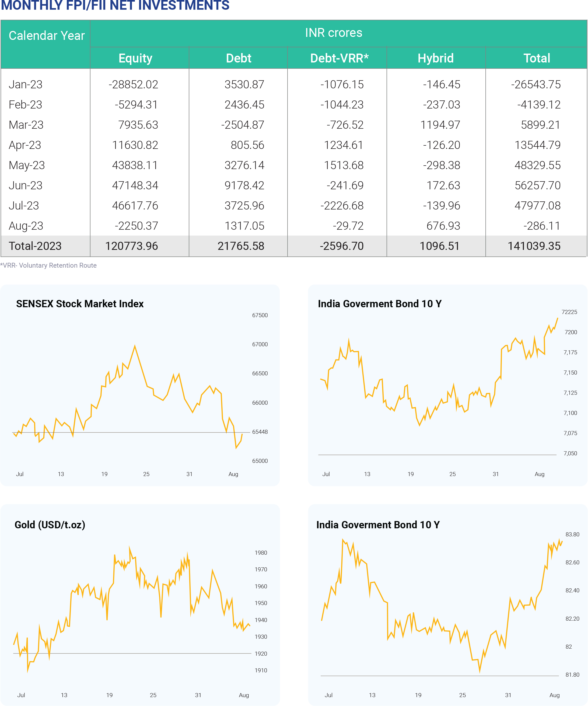Click the VRR Voluntary Retention Route footnote

pyautogui.click(x=48, y=265)
